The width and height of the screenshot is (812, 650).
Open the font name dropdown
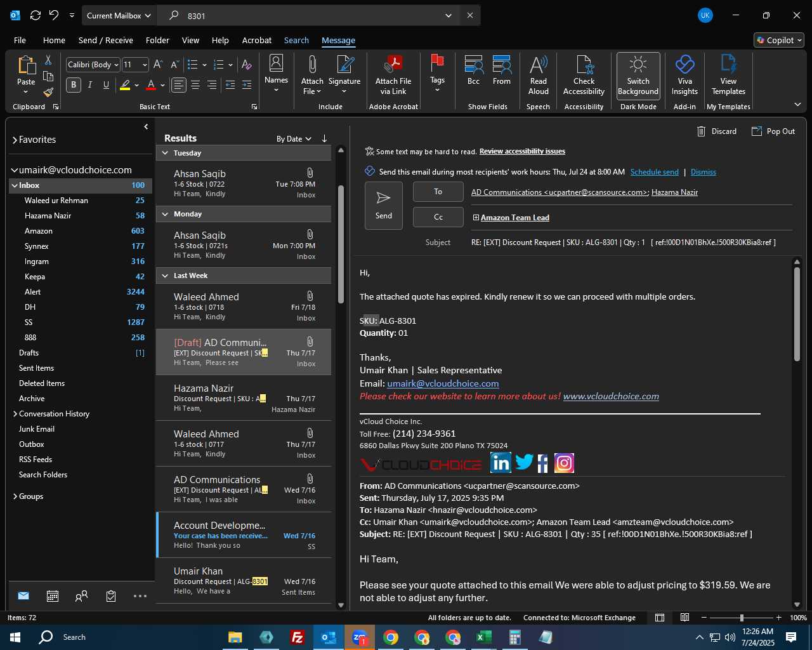click(x=117, y=65)
